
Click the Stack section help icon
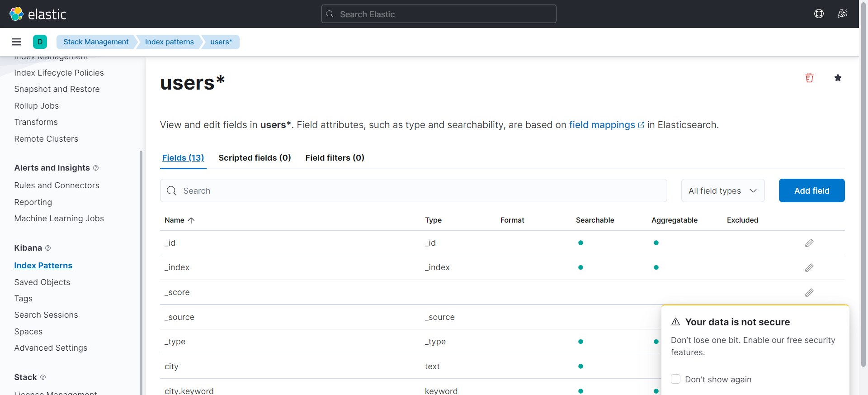click(x=43, y=377)
